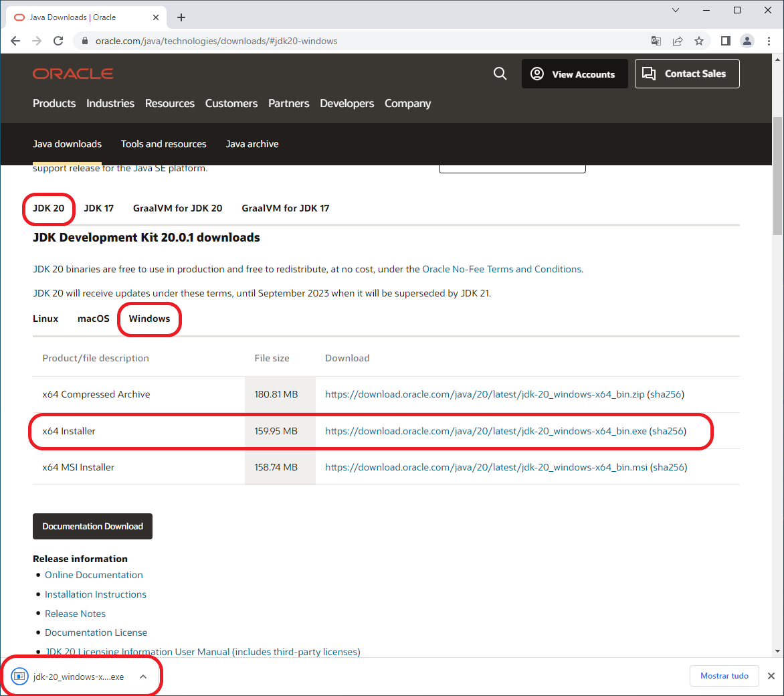The height and width of the screenshot is (696, 784).
Task: Click the View Accounts button
Action: [575, 74]
